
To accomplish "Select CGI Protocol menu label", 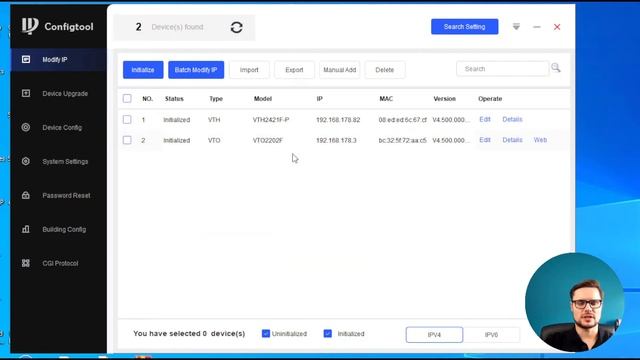I will [x=60, y=263].
